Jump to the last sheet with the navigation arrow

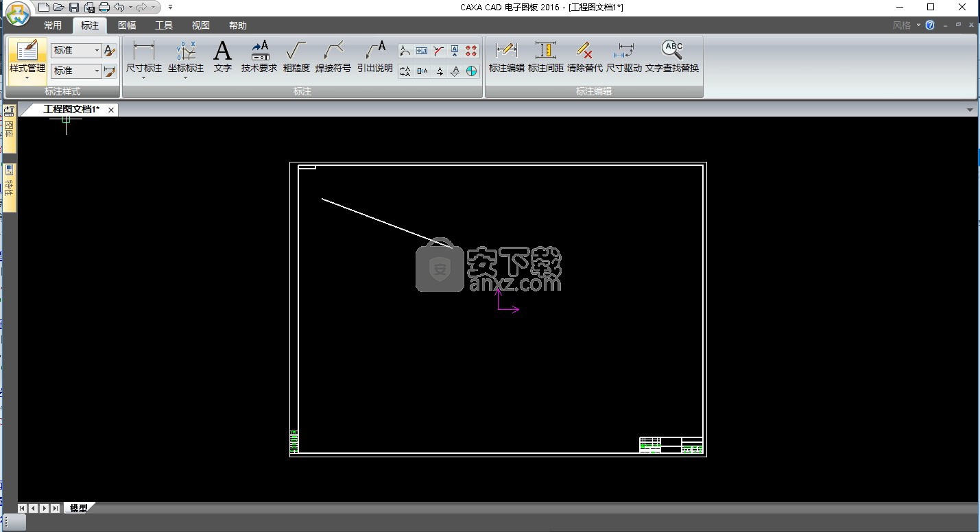pos(55,508)
